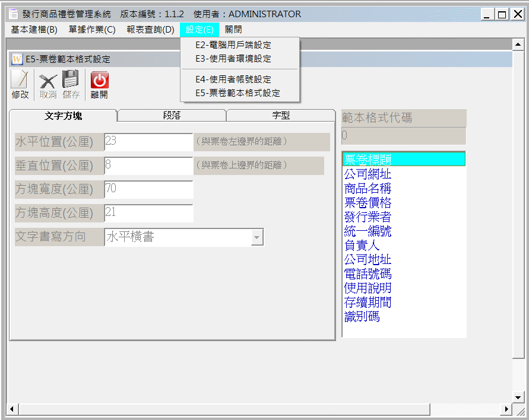Click the horizontal scrollbar left arrow
The image size is (529, 420).
(12, 409)
